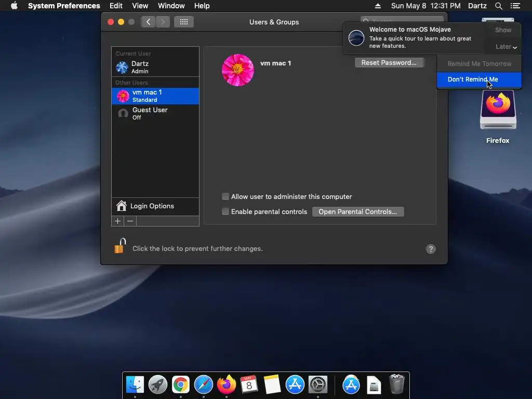The image size is (532, 399).
Task: Open the help question mark button
Action: (431, 249)
